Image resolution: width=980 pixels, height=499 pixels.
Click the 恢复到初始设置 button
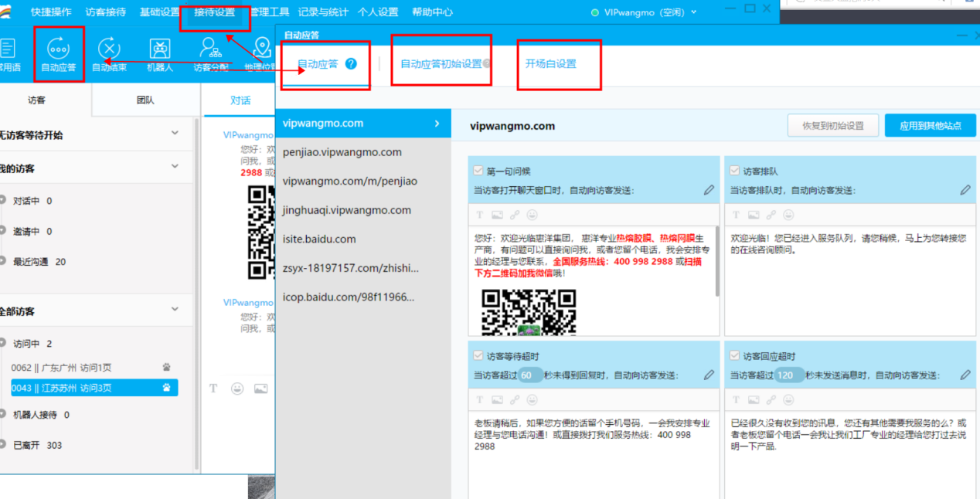tap(833, 124)
